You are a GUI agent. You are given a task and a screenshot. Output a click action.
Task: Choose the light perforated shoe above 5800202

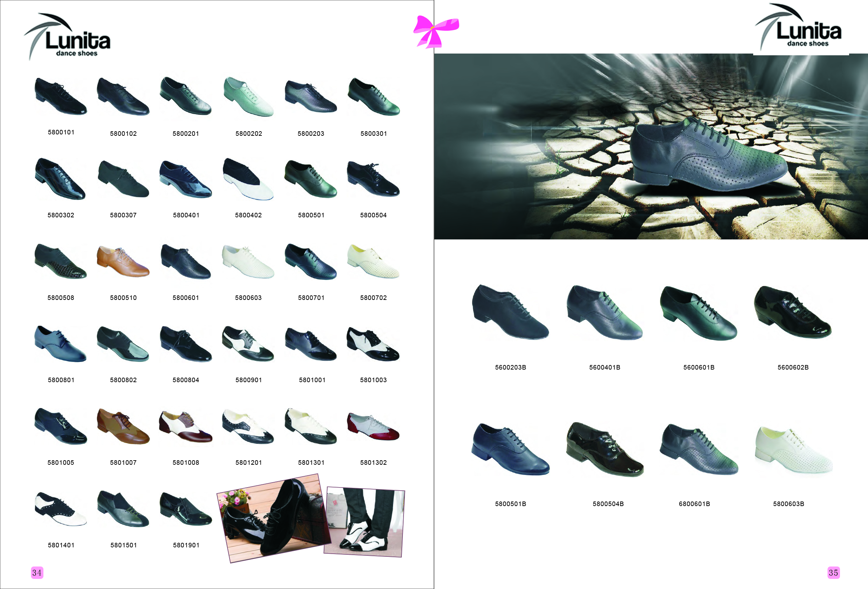point(248,96)
